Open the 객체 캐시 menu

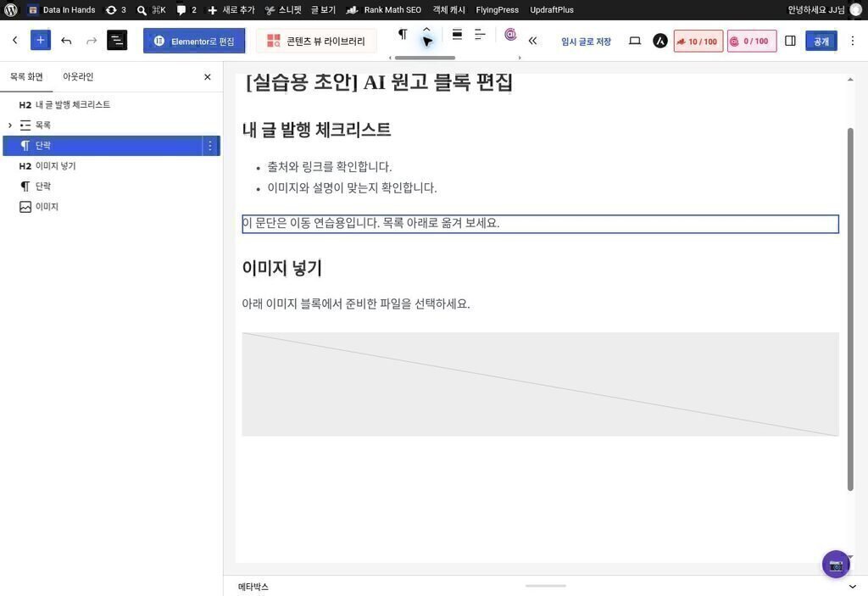coord(448,10)
